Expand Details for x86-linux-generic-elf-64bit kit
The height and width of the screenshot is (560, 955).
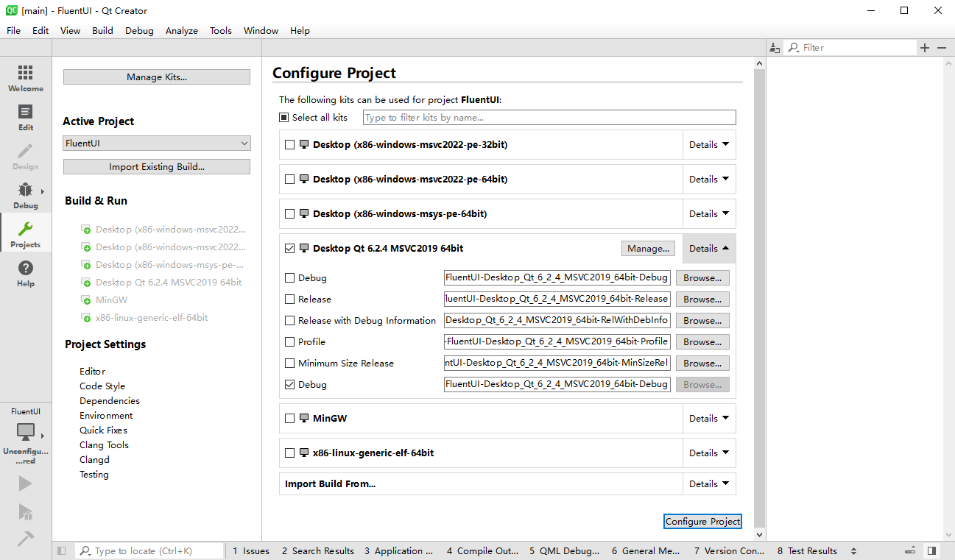coord(709,453)
